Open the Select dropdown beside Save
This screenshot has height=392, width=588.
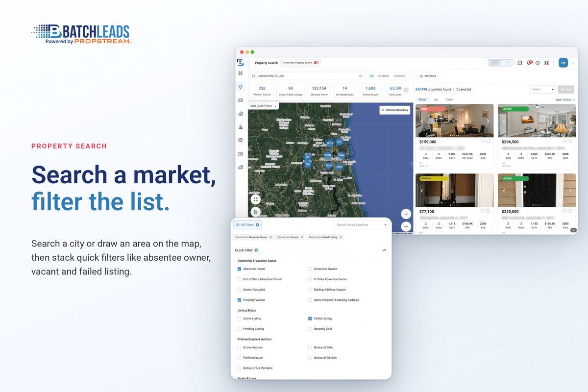tap(543, 89)
